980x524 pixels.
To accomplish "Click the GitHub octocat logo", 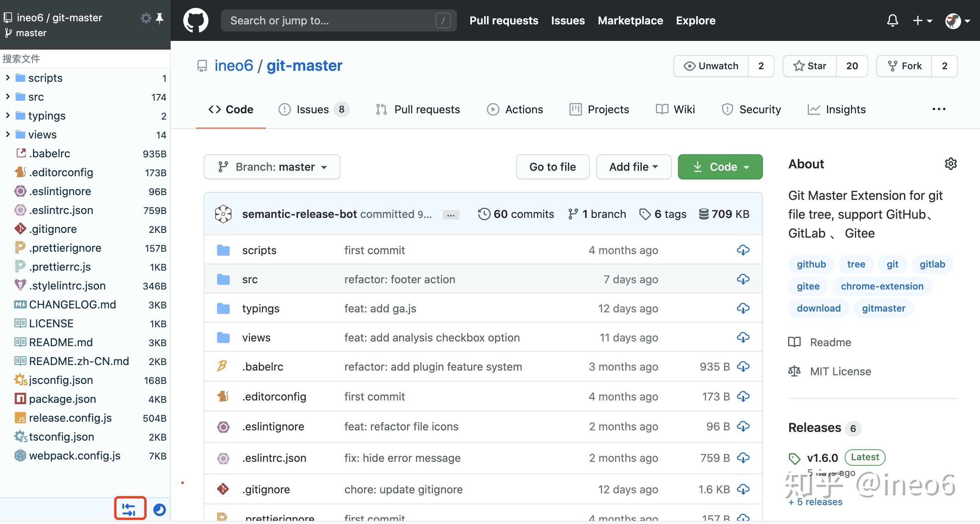I will point(195,20).
